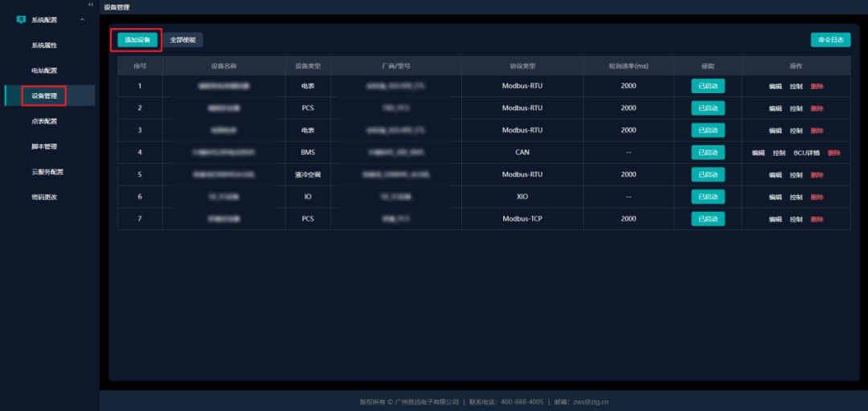Click the 设备名称 column header
Image resolution: width=868 pixels, height=411 pixels.
coord(224,66)
